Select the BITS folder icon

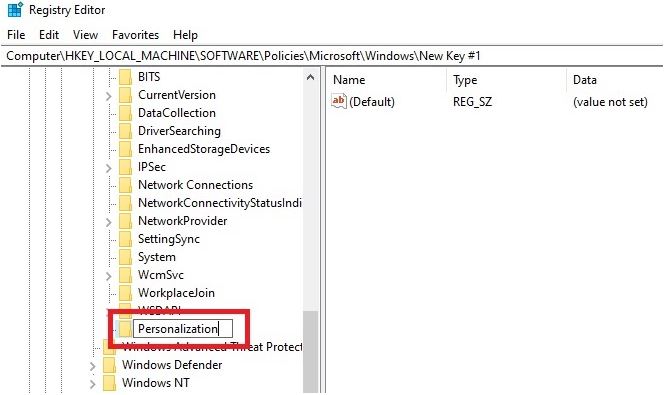pyautogui.click(x=125, y=77)
